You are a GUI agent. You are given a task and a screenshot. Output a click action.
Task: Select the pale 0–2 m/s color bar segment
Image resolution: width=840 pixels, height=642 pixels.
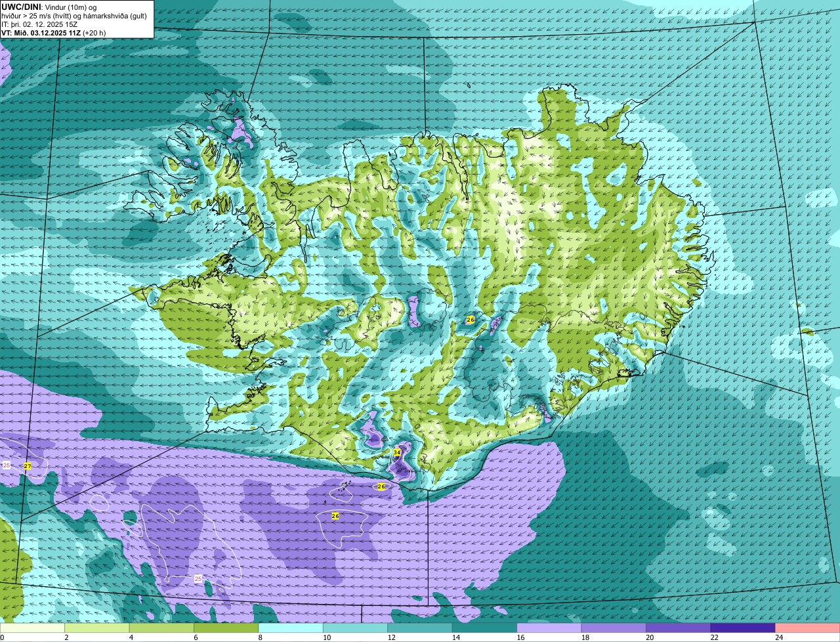coord(33,628)
